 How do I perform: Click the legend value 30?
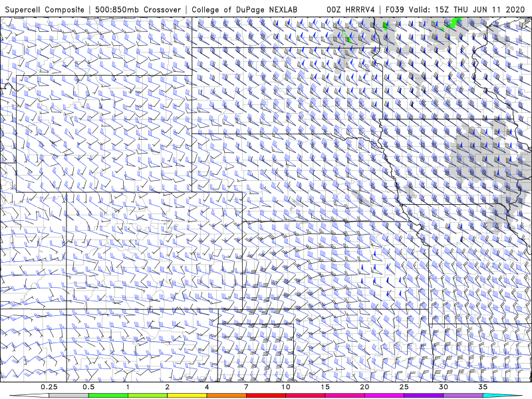(443, 387)
